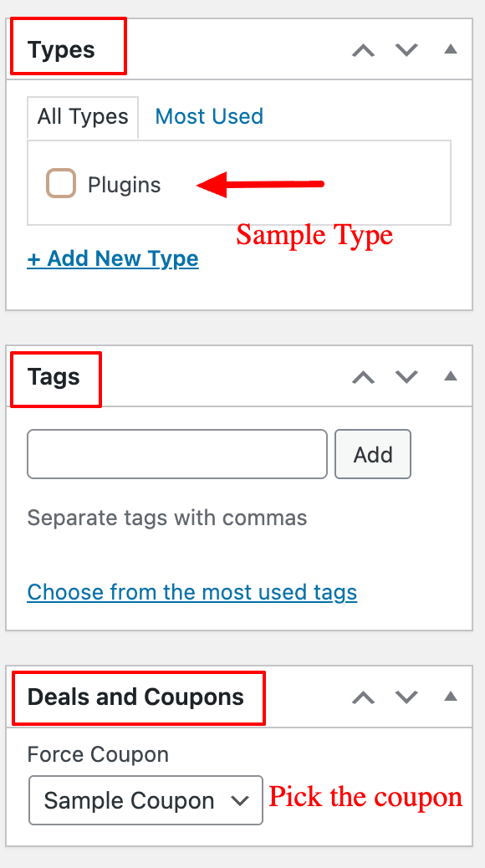Choose from the most used tags
The width and height of the screenshot is (485, 868).
192,592
